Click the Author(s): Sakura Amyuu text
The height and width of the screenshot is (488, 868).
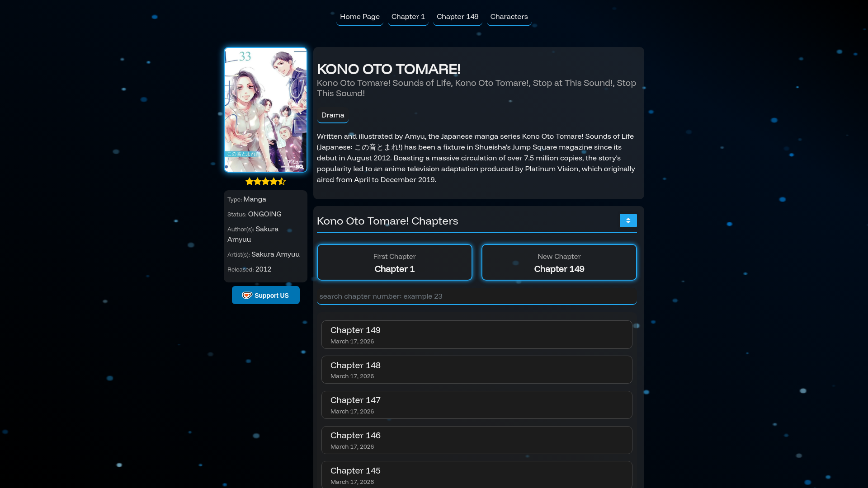click(253, 234)
